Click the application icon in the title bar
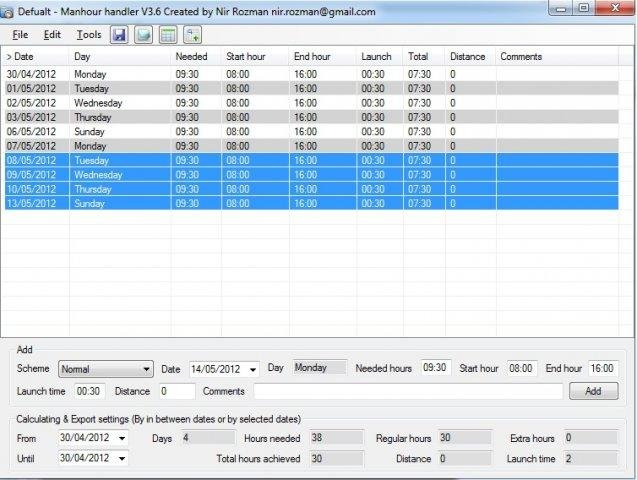This screenshot has height=480, width=637. pos(7,12)
